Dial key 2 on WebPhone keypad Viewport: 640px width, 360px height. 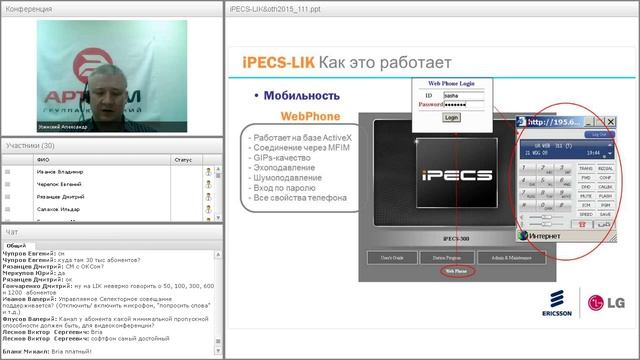(x=546, y=169)
